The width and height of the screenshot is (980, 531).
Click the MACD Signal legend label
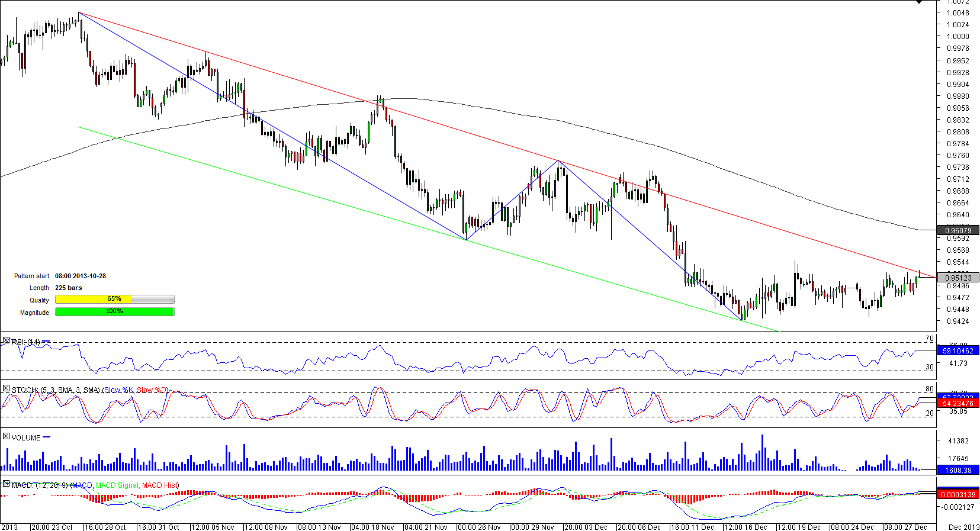coord(117,485)
